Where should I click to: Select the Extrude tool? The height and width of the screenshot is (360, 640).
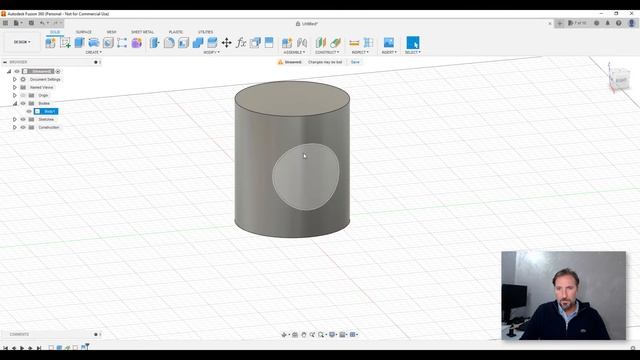[80, 43]
